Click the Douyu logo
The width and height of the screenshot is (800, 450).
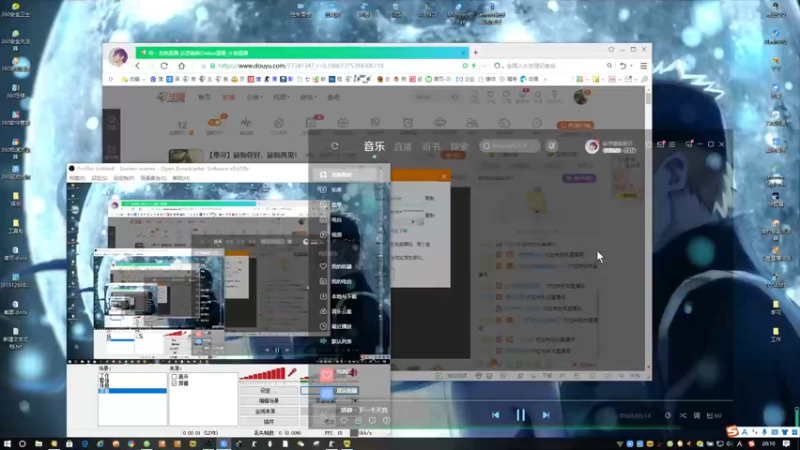(x=170, y=97)
